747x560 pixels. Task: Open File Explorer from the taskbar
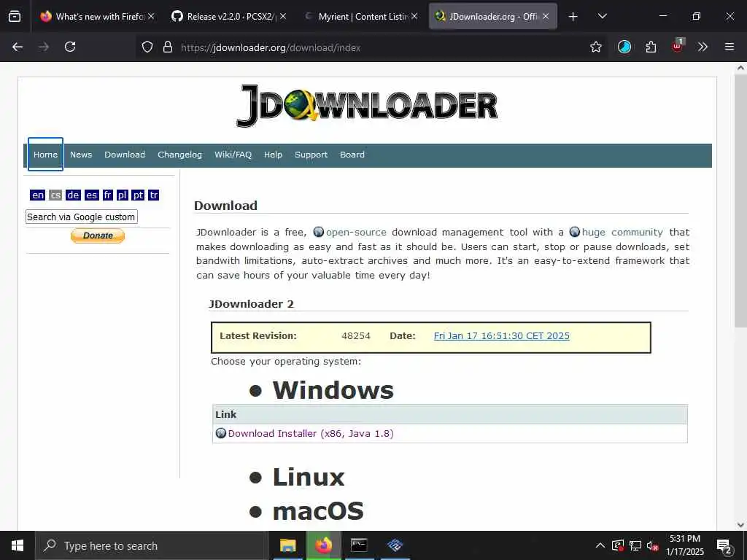287,545
